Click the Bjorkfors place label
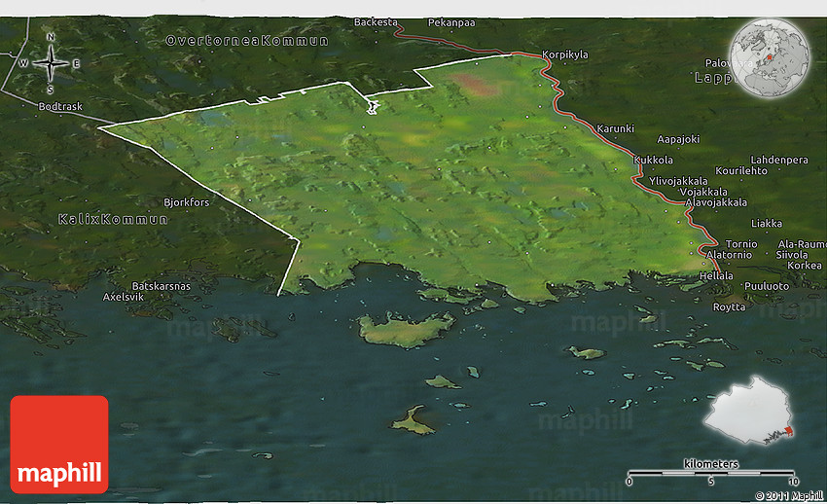This screenshot has width=827, height=504. tap(187, 202)
